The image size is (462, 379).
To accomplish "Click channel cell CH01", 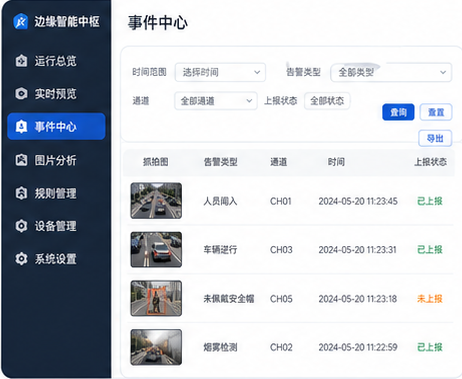I will click(281, 201).
